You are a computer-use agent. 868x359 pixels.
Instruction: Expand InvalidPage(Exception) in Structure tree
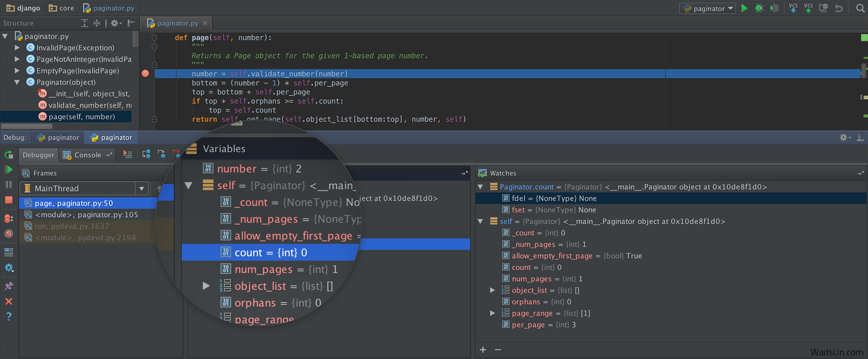pos(17,48)
